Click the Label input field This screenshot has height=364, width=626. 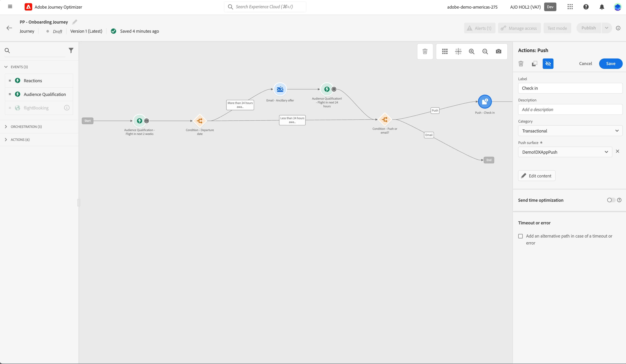point(570,88)
